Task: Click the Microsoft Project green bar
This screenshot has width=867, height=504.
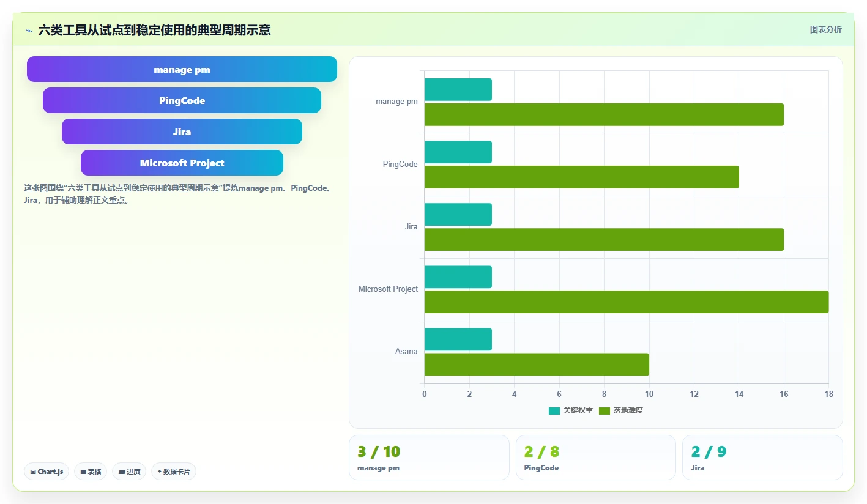Action: (x=627, y=302)
